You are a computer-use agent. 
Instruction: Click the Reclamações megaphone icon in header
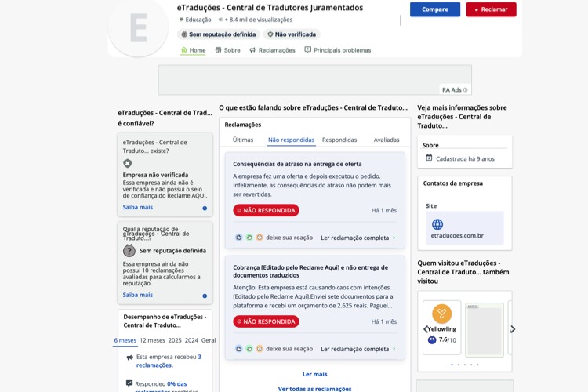pyautogui.click(x=253, y=50)
